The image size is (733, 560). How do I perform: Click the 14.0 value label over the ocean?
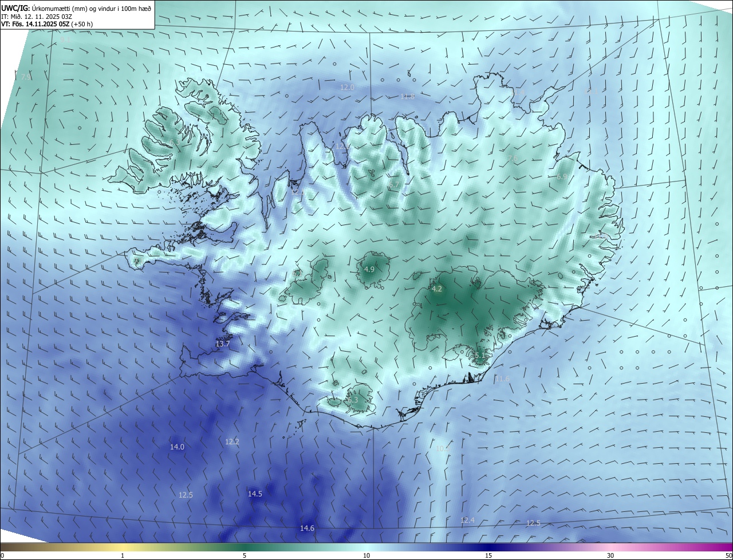pyautogui.click(x=177, y=447)
